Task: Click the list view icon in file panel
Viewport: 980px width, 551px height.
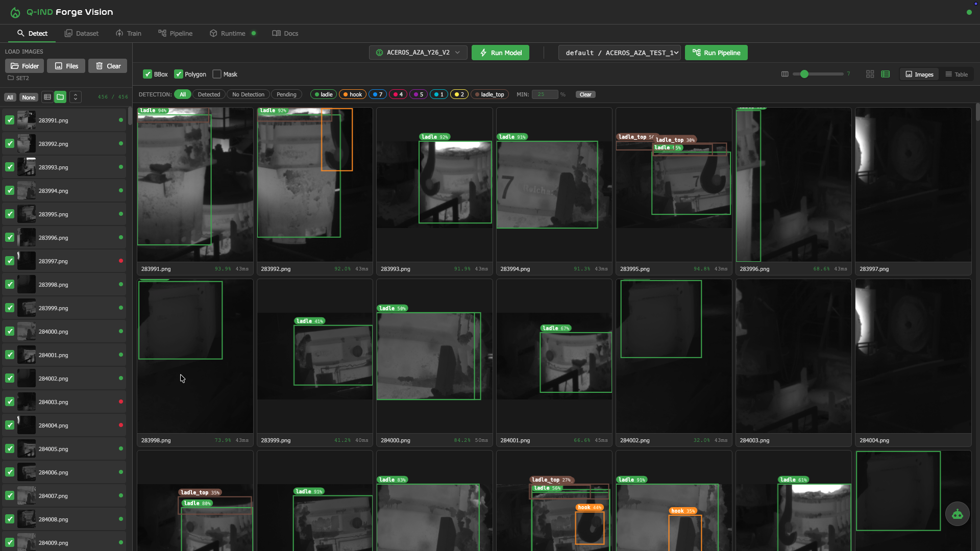Action: coord(47,97)
